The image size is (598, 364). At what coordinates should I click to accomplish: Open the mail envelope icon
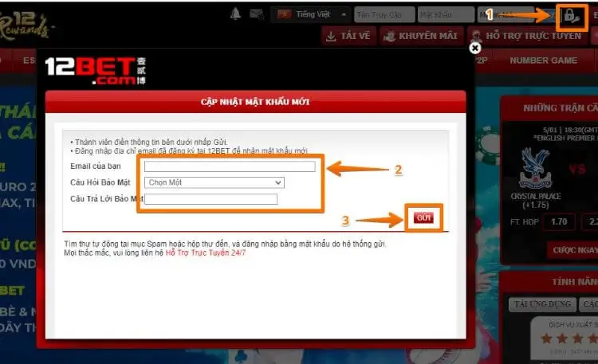256,14
